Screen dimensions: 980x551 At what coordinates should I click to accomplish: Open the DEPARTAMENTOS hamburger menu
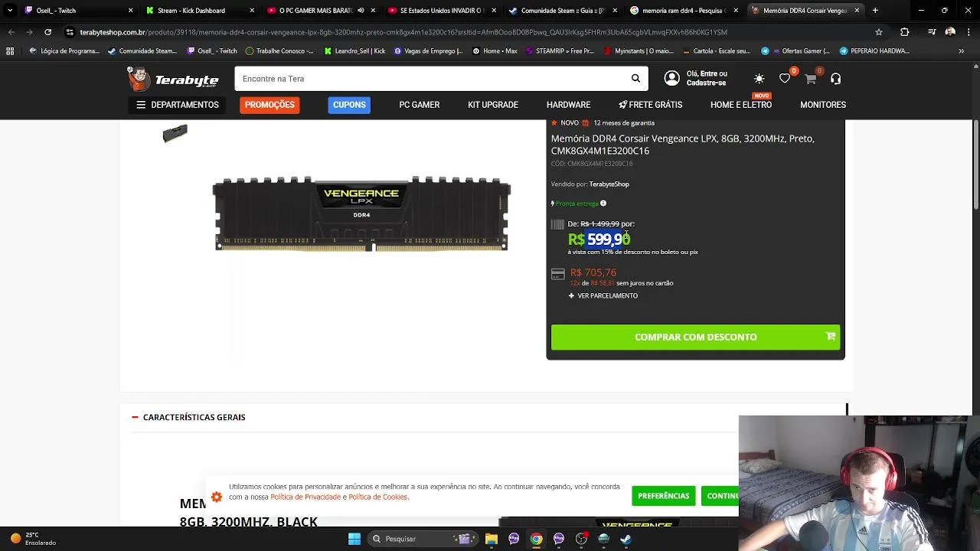coord(178,105)
